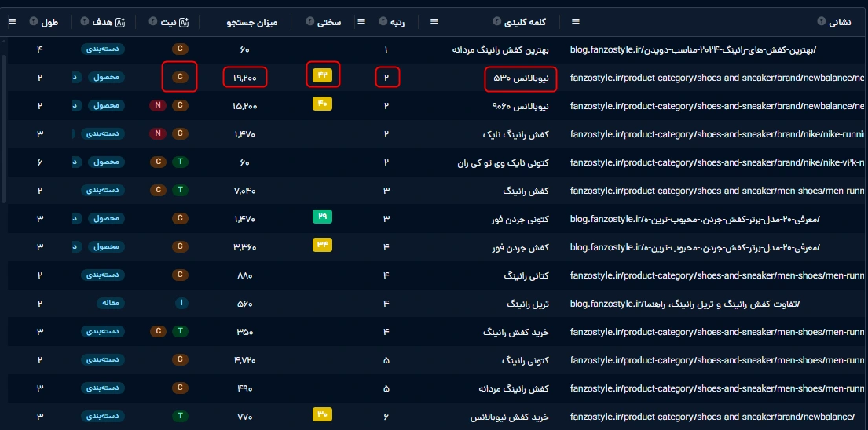Click the help icon beside کلمه کلیدی header
This screenshot has width=868, height=430.
[x=497, y=21]
